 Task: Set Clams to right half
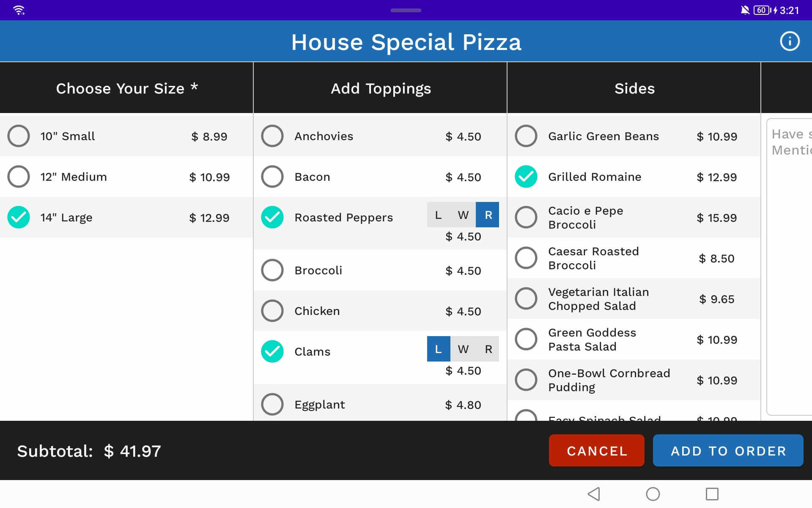(x=488, y=349)
